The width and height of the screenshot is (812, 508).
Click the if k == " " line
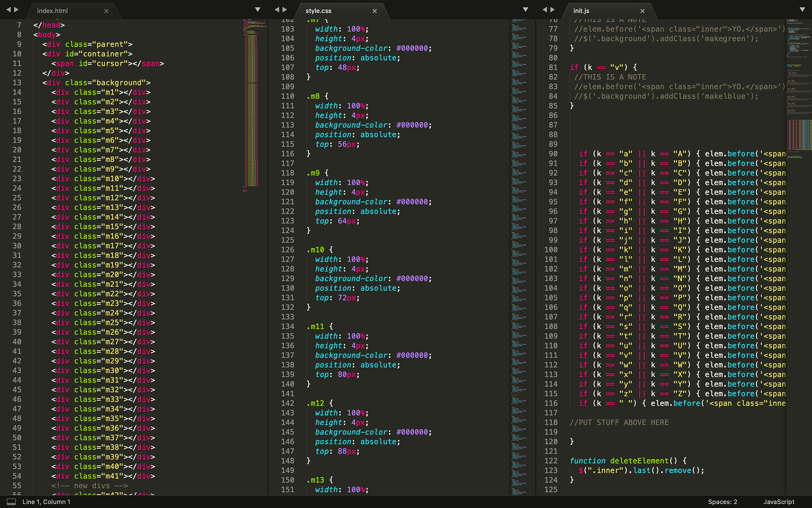(x=682, y=403)
